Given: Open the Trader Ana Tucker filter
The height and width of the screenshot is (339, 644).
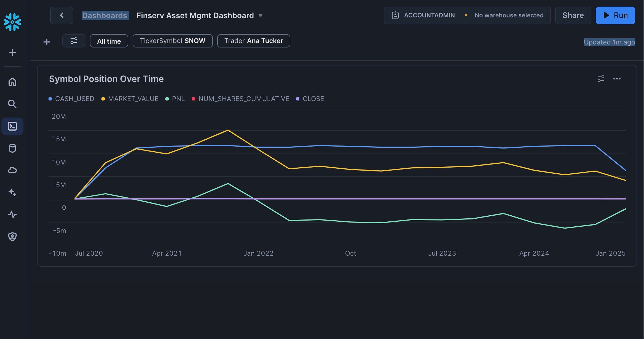Looking at the screenshot, I should coord(253,41).
